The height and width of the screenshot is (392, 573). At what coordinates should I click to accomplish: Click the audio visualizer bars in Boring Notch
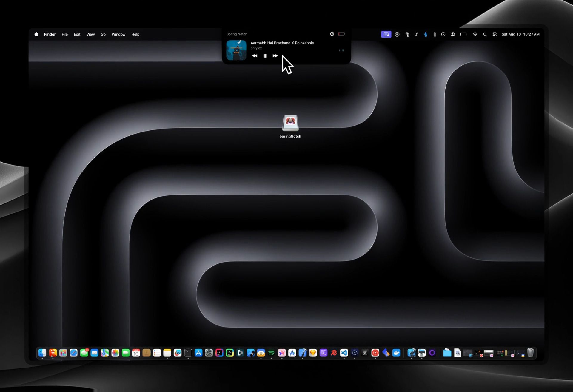[x=341, y=50]
